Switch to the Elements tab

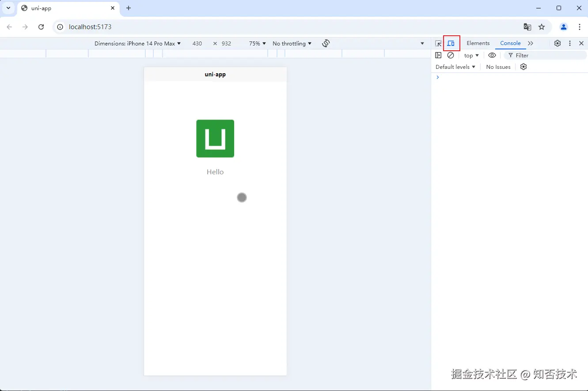pos(478,43)
